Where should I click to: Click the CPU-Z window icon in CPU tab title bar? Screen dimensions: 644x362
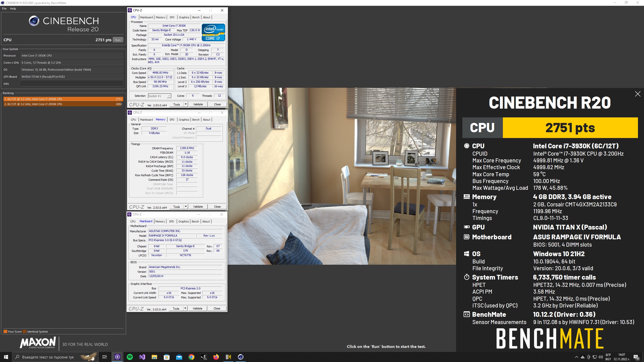130,10
